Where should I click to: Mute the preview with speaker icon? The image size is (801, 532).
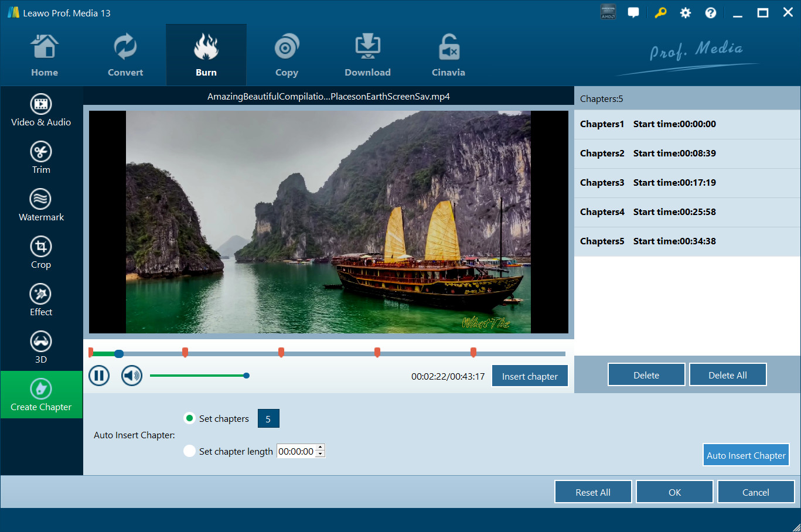click(132, 376)
